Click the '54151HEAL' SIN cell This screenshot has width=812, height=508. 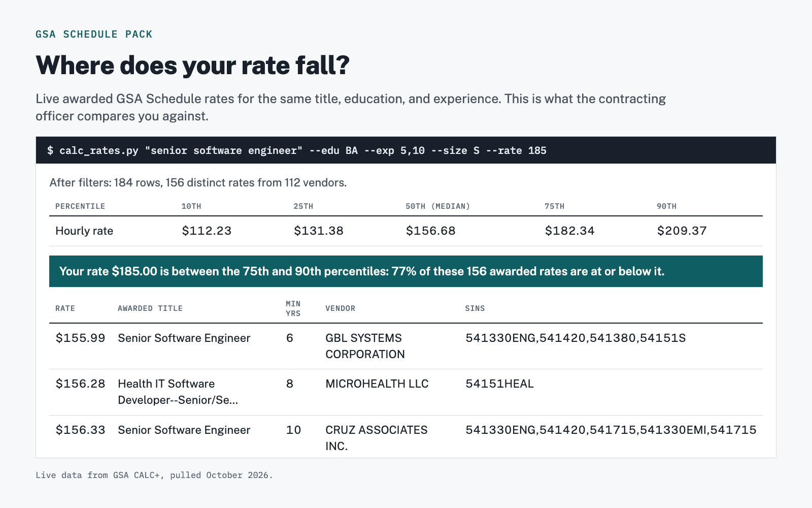tap(500, 384)
